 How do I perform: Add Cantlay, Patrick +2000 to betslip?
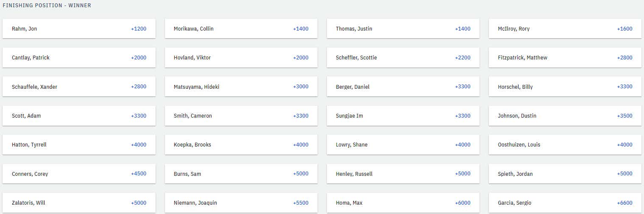pos(79,57)
